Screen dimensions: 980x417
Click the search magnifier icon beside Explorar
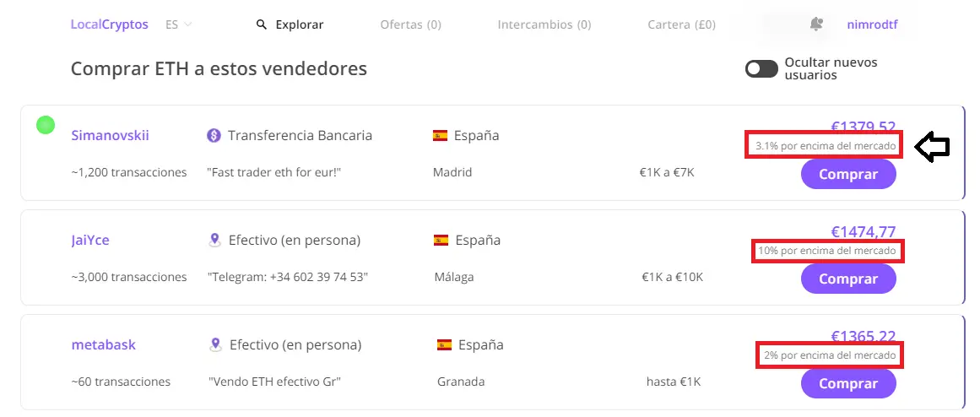(262, 24)
